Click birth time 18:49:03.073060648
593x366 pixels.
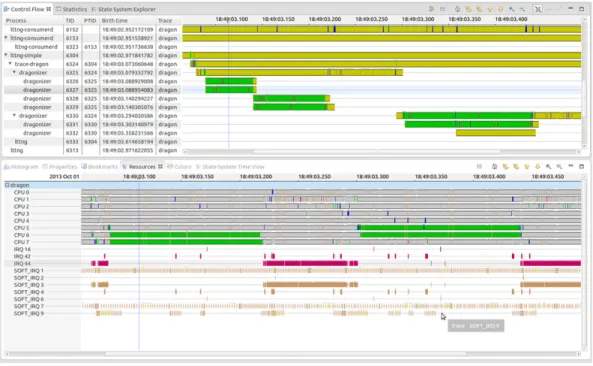click(x=127, y=64)
